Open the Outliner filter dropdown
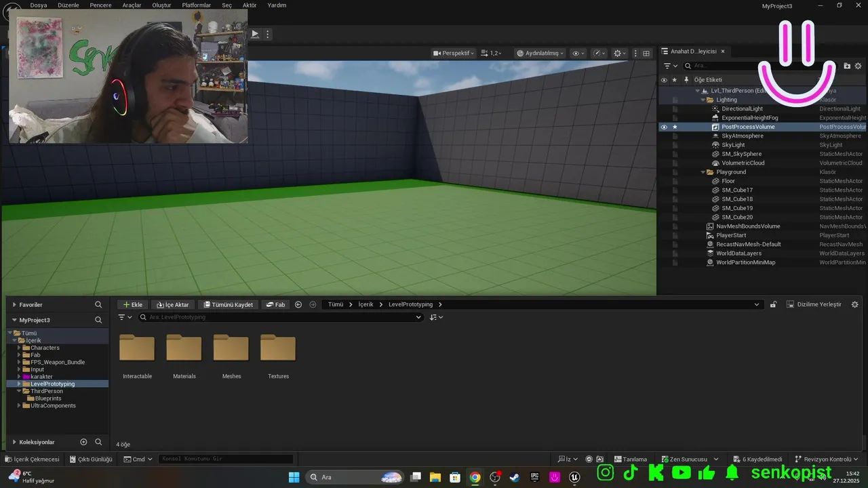Image resolution: width=868 pixels, height=488 pixels. (670, 66)
